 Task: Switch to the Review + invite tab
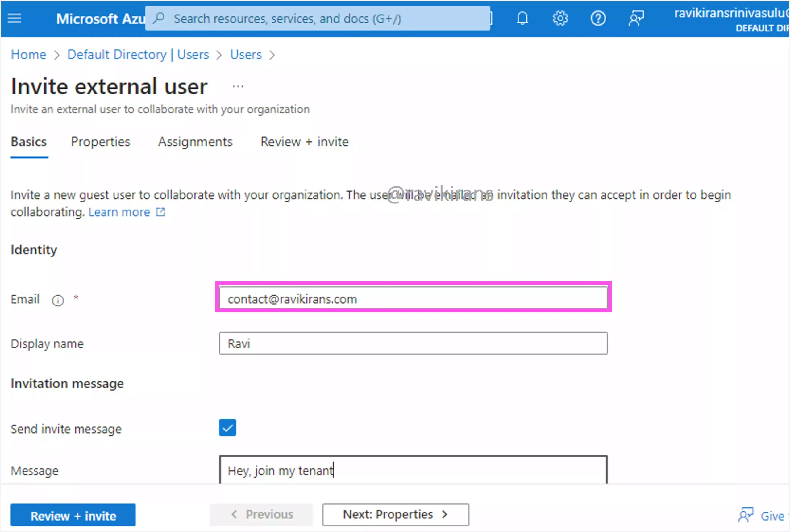305,142
